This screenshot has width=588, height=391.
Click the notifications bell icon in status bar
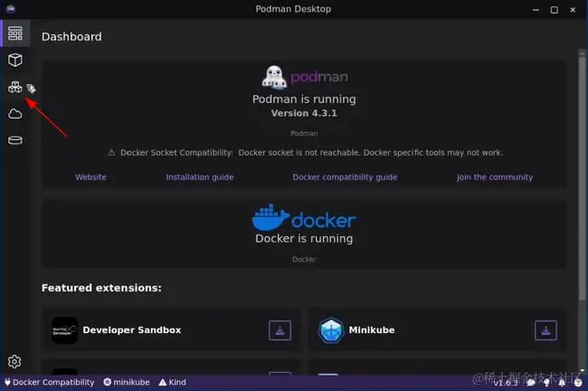[562, 383]
